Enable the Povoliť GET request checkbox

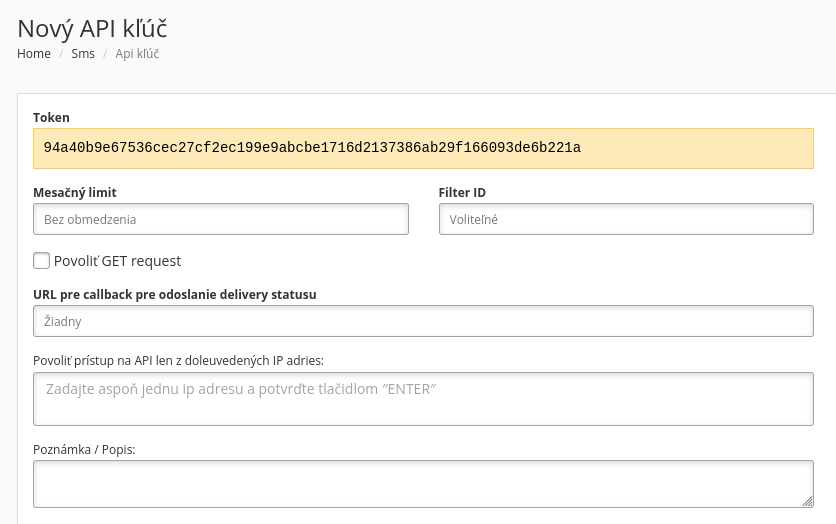click(x=41, y=261)
